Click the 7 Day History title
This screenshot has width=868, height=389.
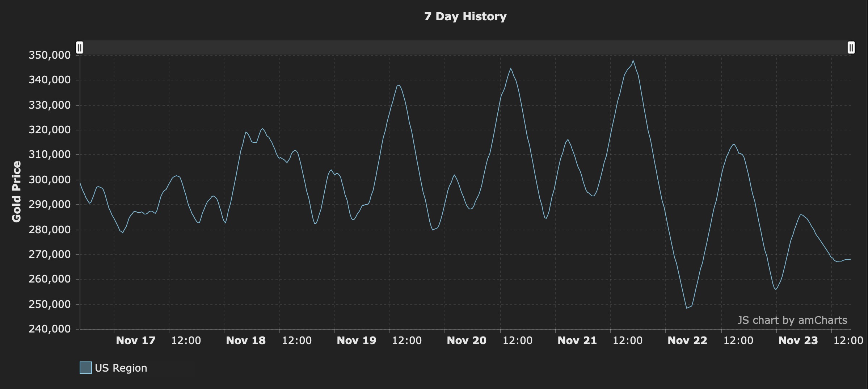[x=465, y=16]
